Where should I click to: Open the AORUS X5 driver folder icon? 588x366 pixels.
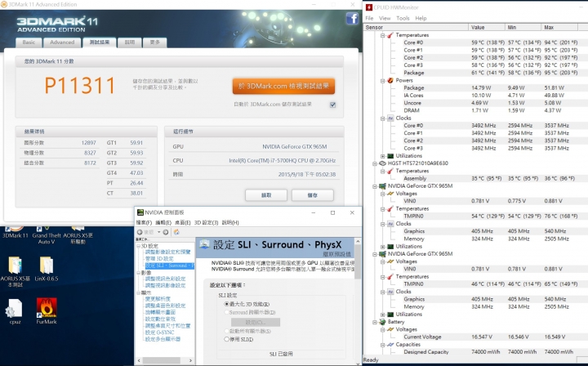[78, 235]
